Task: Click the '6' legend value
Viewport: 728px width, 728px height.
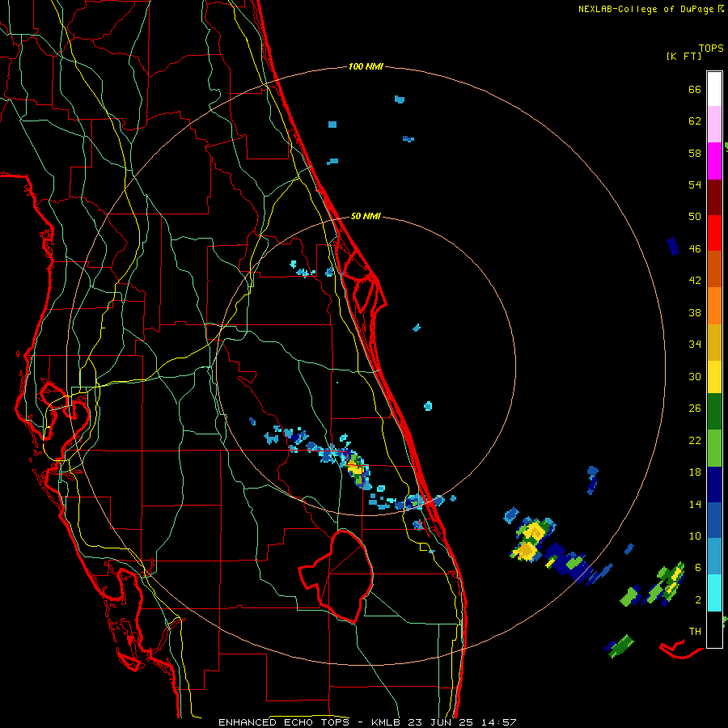Action: [698, 568]
